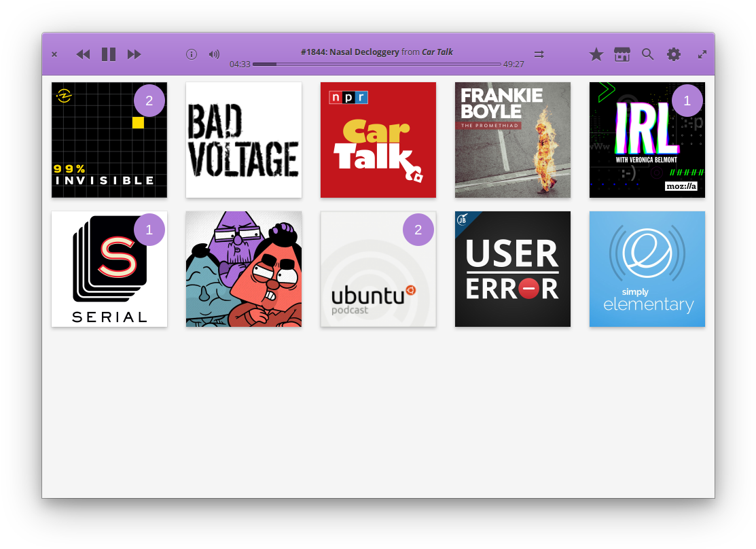
Task: Toggle fullscreen with the expand arrows icon
Action: 702,54
